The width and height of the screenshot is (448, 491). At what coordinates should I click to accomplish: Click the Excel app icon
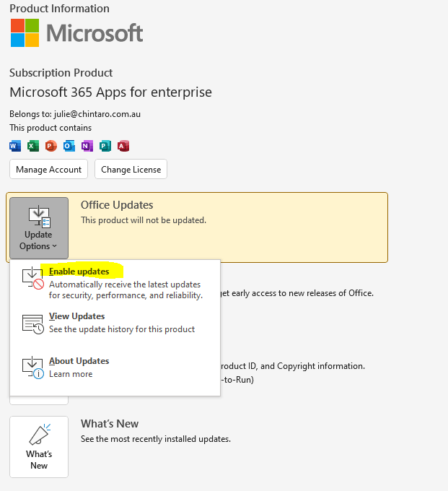(x=33, y=146)
